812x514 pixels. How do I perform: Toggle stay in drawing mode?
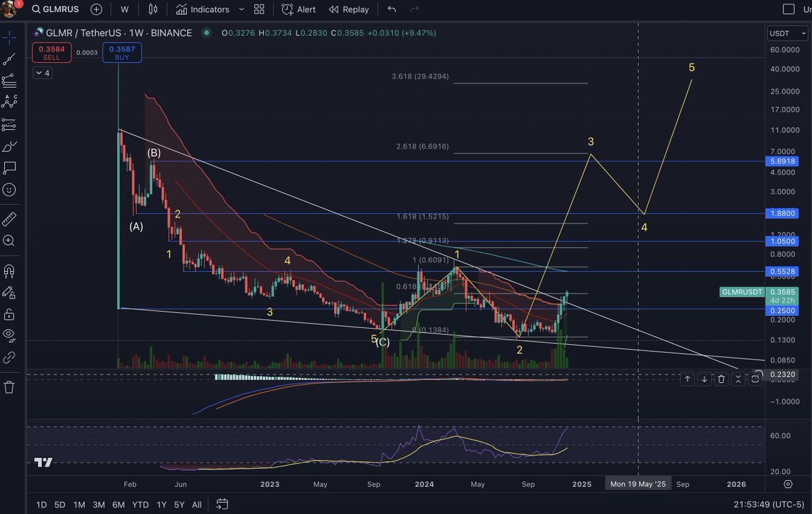9,293
